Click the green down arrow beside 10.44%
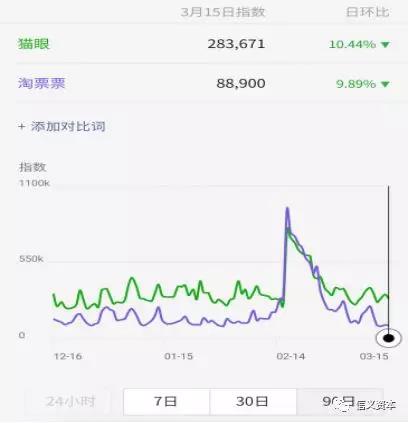The height and width of the screenshot is (423, 408). click(x=385, y=44)
